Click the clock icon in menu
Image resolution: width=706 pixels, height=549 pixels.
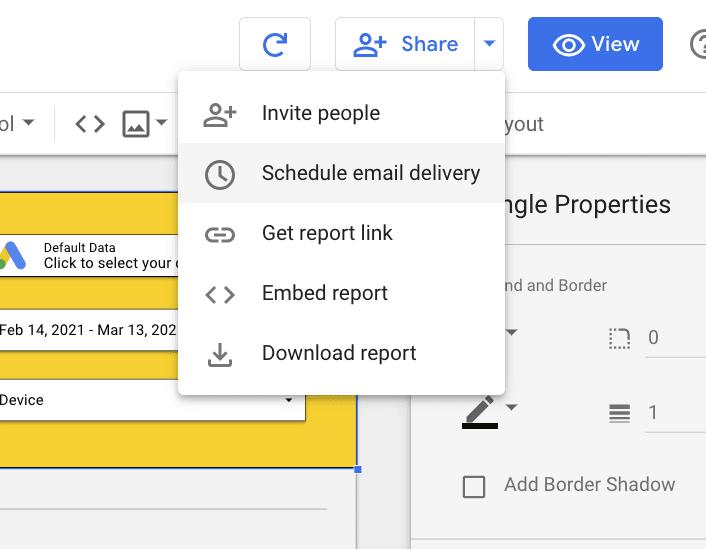[x=220, y=174]
